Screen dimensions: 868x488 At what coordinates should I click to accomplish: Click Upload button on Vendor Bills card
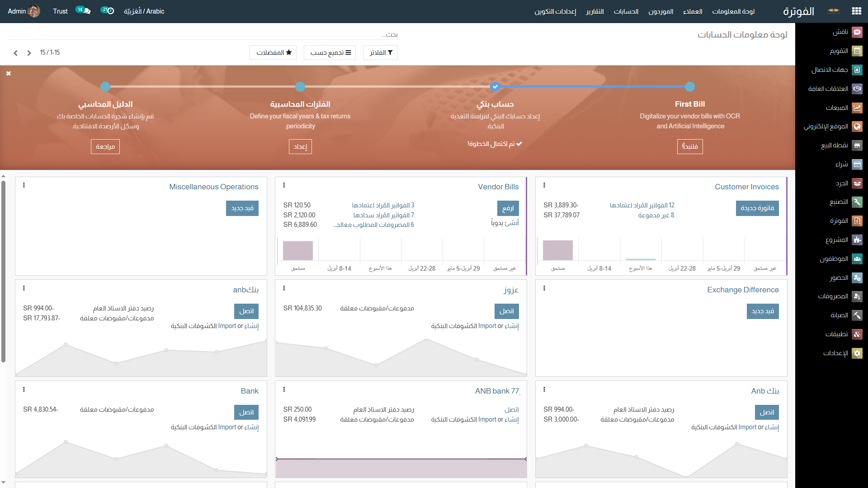(x=508, y=208)
